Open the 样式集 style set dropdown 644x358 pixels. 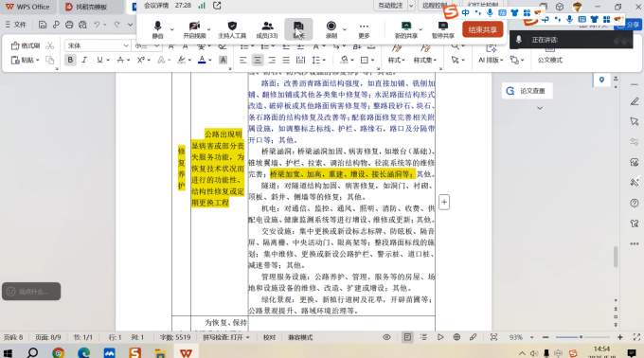[x=425, y=60]
